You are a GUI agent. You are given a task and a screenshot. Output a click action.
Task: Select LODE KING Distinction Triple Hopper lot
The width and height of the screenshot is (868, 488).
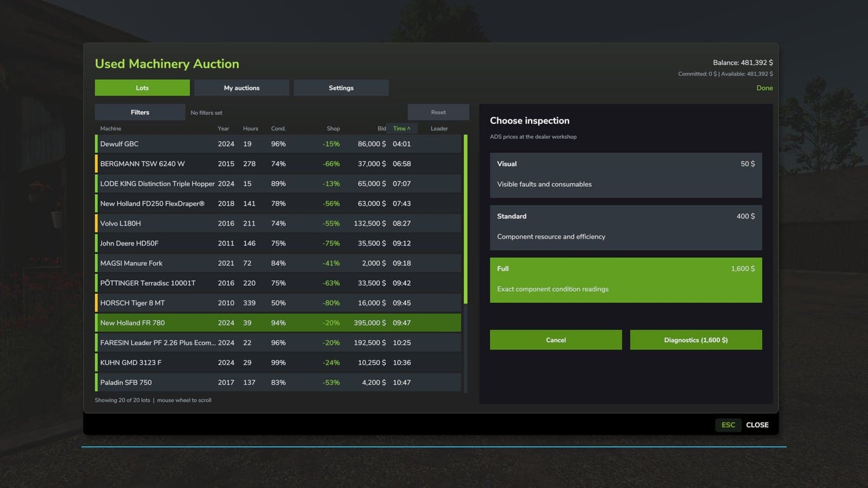[278, 184]
